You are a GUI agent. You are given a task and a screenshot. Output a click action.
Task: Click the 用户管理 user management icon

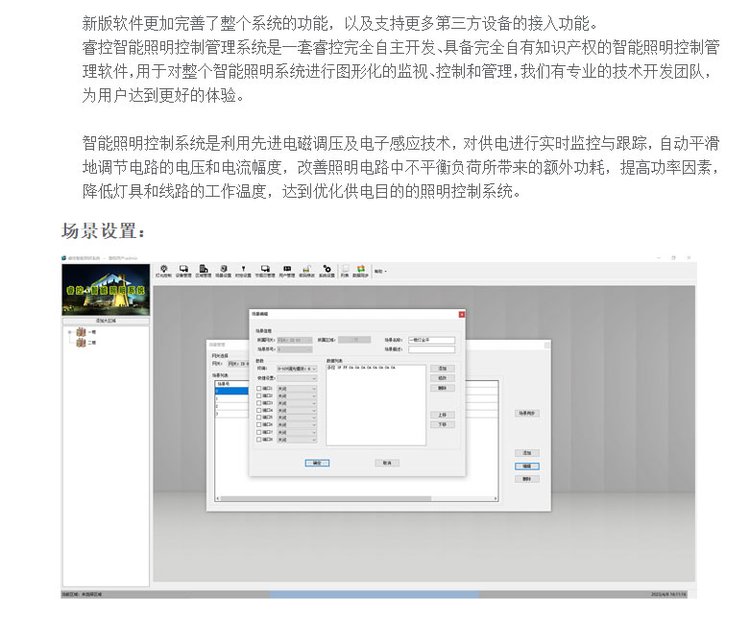point(286,270)
